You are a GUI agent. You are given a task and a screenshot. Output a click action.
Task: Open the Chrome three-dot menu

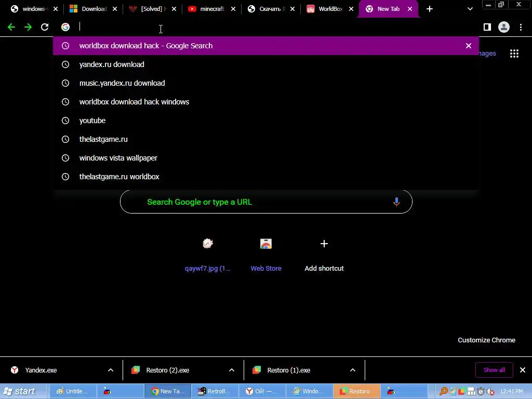tap(521, 27)
